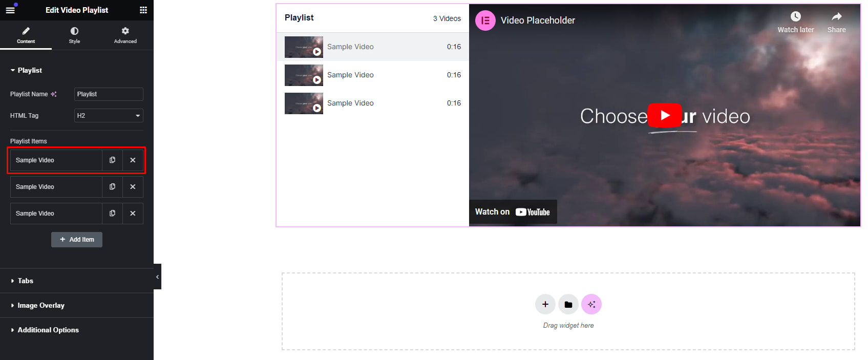Image resolution: width=868 pixels, height=360 pixels.
Task: Select the second Sample Video thumbnail in the playlist
Action: click(304, 75)
